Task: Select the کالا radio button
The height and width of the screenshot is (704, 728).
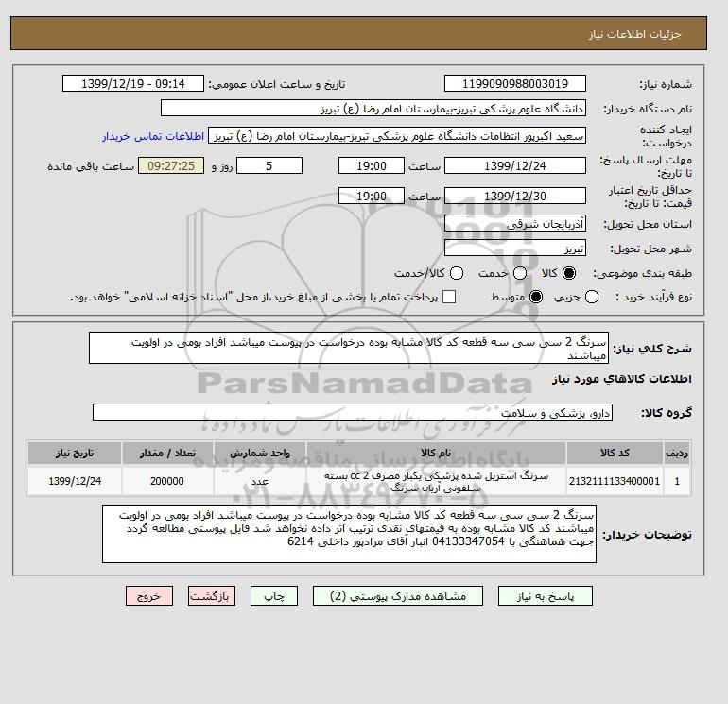Action: (x=569, y=273)
